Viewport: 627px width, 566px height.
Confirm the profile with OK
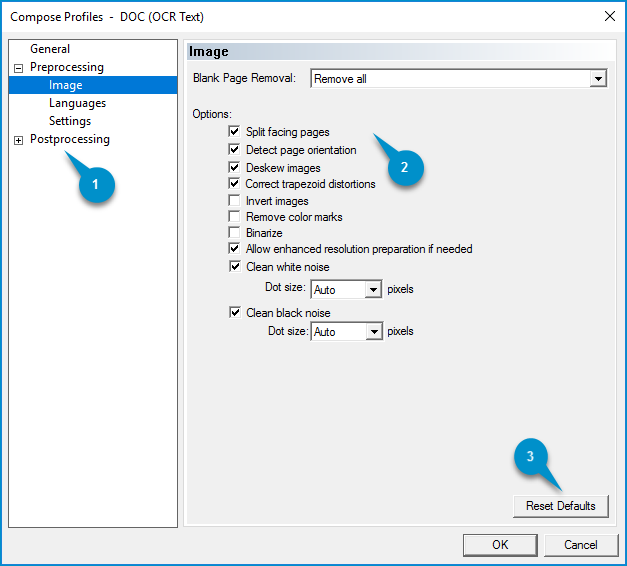[500, 545]
